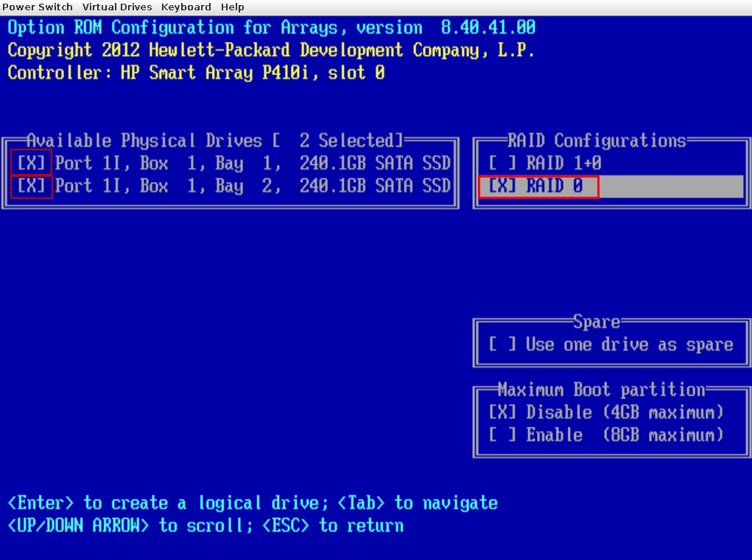This screenshot has width=752, height=560.
Task: Select Disable (4GB maximum) boot partition option
Action: pos(503,412)
